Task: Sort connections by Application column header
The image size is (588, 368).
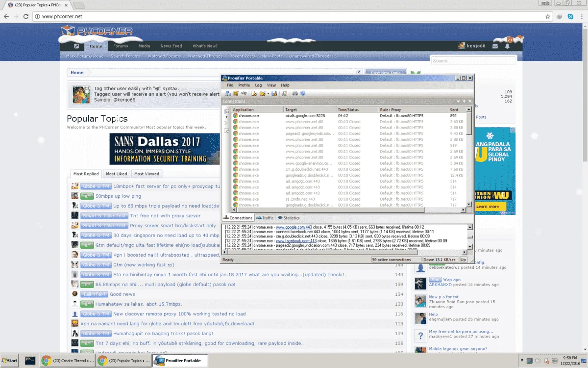Action: point(257,110)
